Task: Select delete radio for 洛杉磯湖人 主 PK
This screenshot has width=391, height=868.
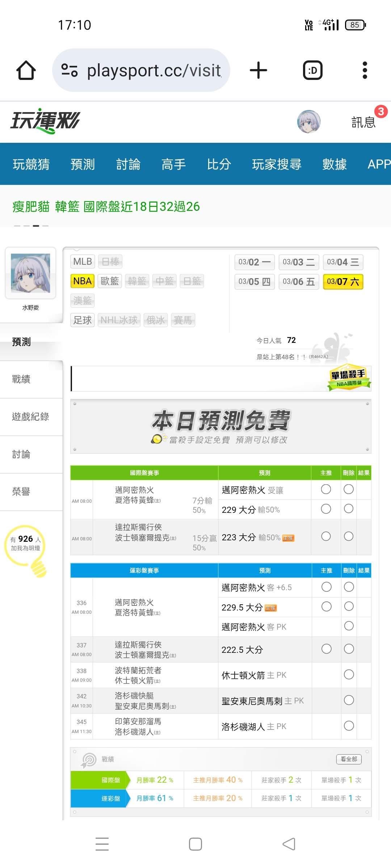Action: tap(349, 726)
